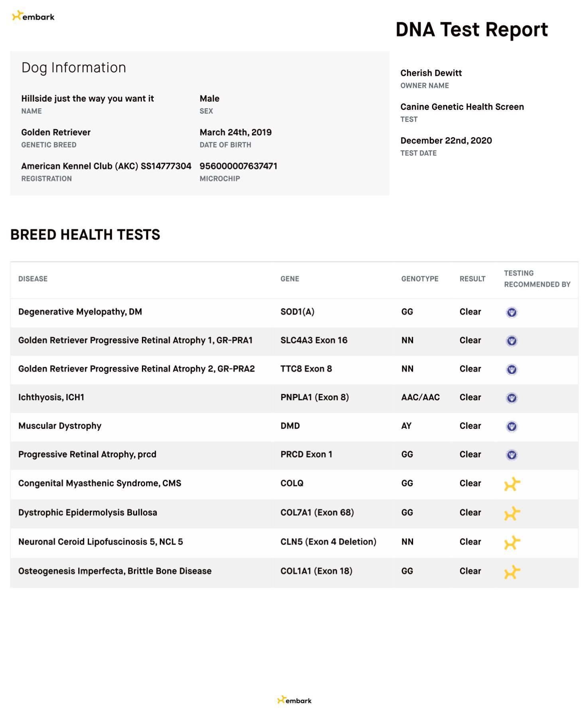Click the RESULT column header
This screenshot has height=716, width=588.
pos(472,279)
